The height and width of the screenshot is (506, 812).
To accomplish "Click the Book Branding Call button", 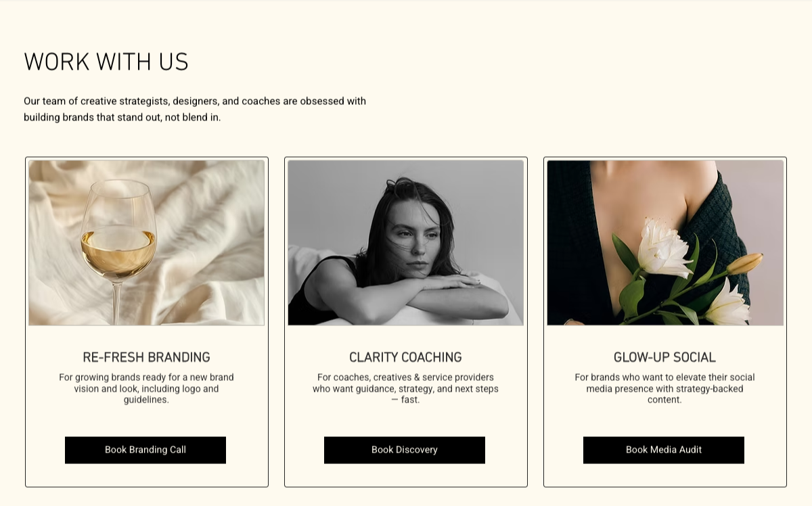I will click(145, 450).
